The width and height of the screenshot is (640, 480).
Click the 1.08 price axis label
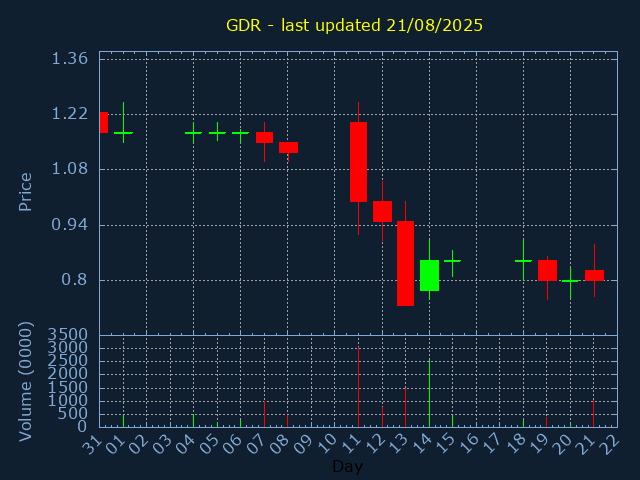tap(69, 169)
